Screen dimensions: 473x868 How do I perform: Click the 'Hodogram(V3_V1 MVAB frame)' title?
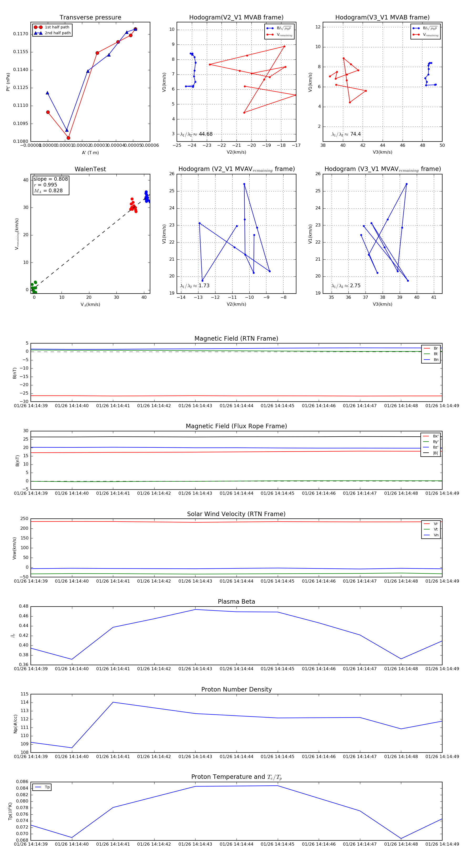tap(382, 18)
